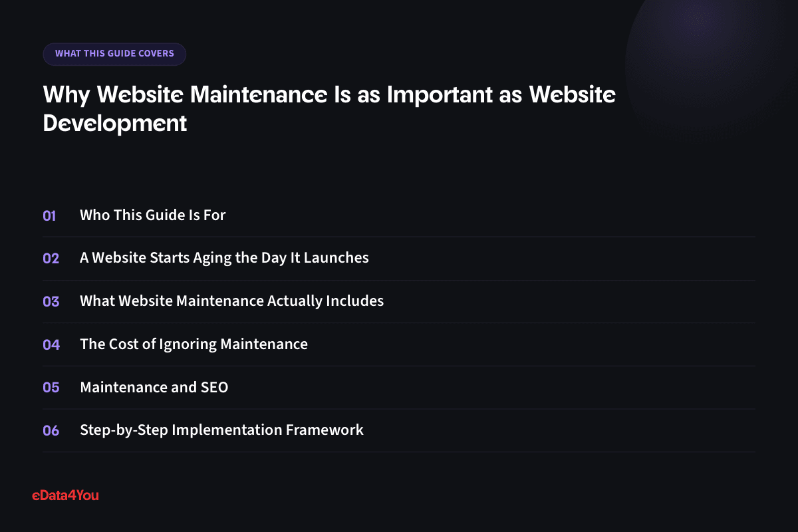This screenshot has width=798, height=532.
Task: Click the number 02 label
Action: (x=51, y=258)
